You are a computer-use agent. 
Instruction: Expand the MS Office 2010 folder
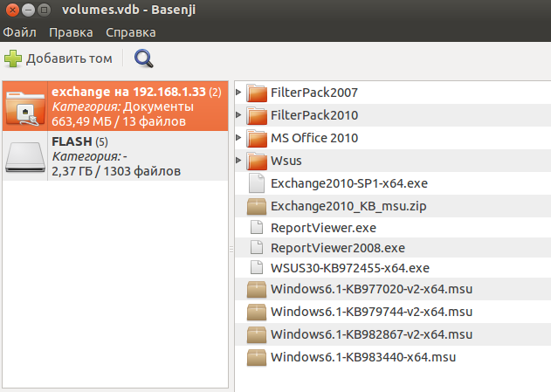pos(238,138)
